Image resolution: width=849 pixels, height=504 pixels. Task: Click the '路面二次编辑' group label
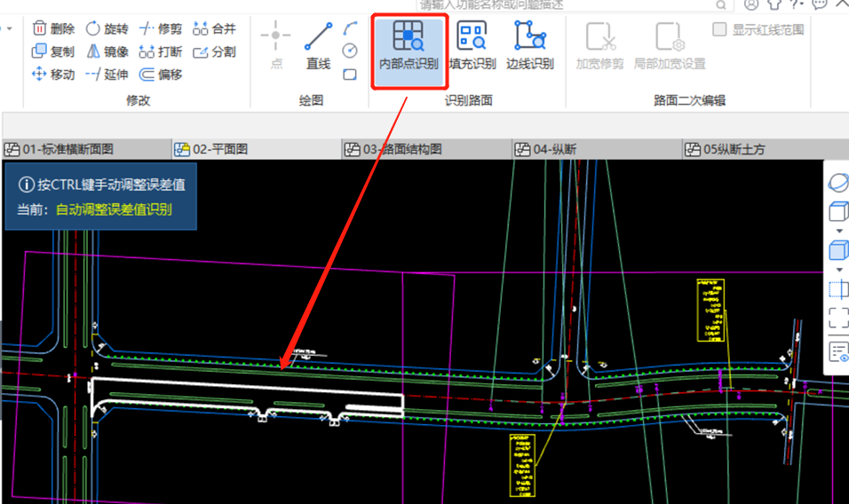(689, 100)
